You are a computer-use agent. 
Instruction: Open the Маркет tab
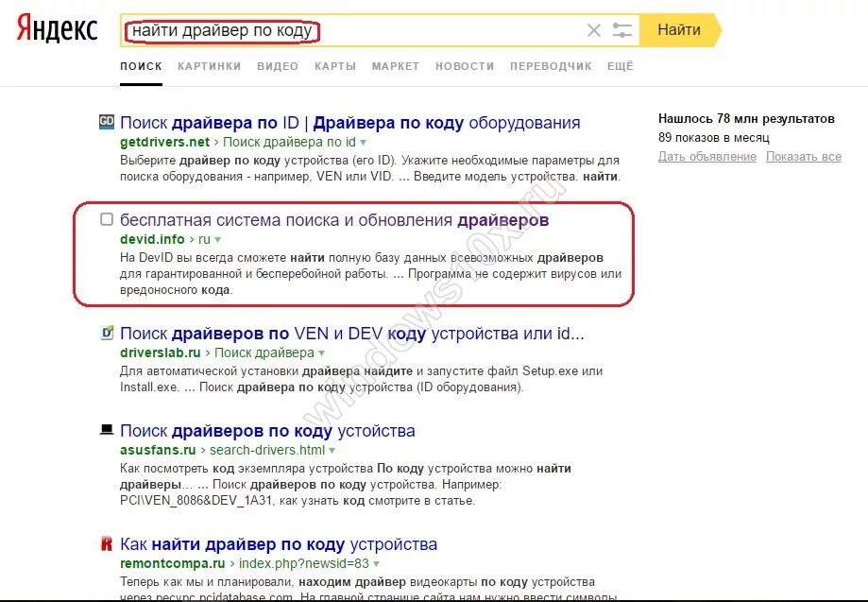tap(395, 66)
